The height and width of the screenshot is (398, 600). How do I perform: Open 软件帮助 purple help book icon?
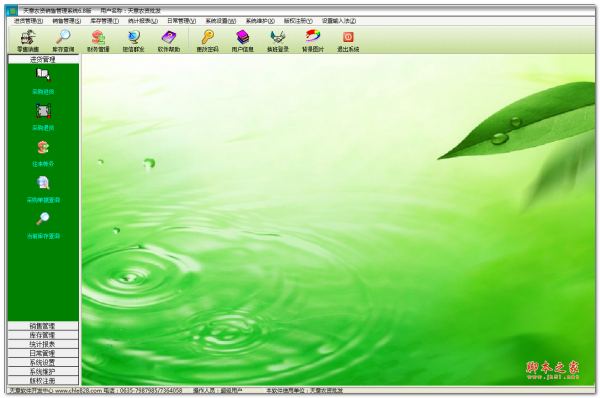(x=169, y=41)
